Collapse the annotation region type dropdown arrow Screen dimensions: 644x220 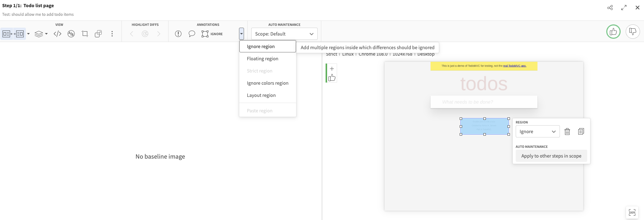(241, 34)
